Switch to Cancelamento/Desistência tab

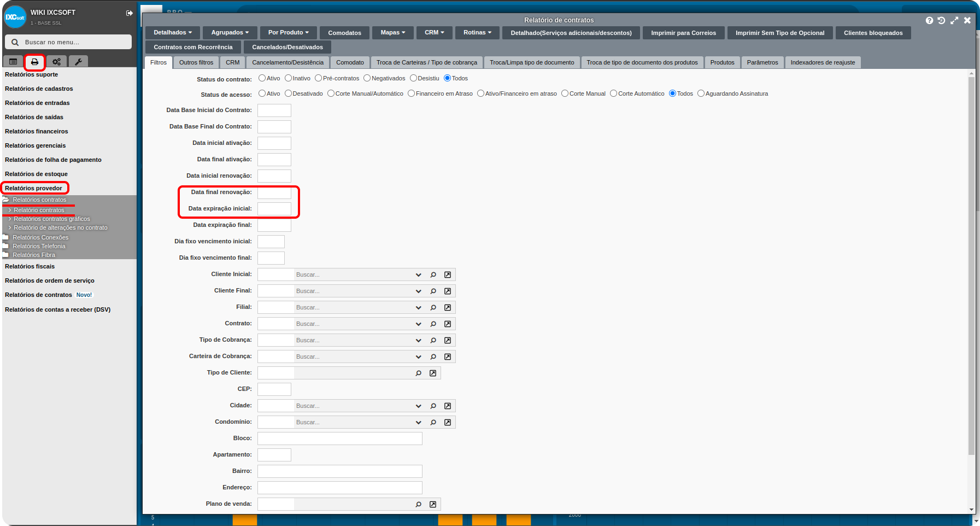(288, 62)
